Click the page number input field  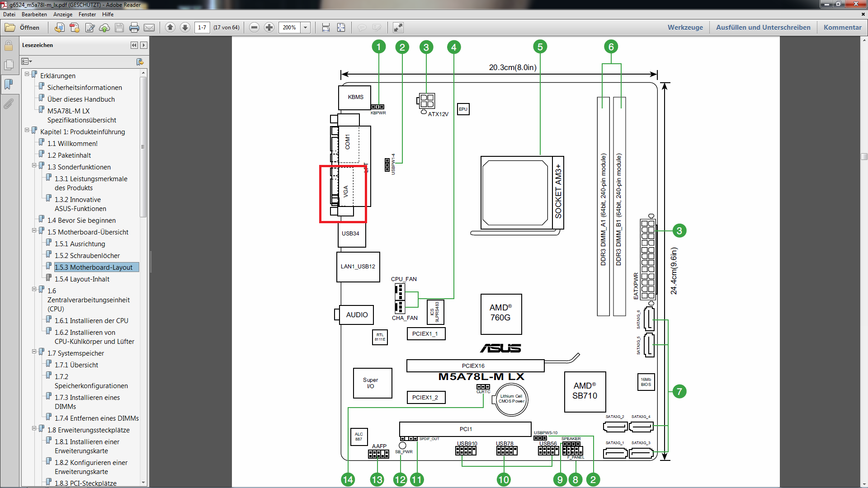[x=202, y=28]
